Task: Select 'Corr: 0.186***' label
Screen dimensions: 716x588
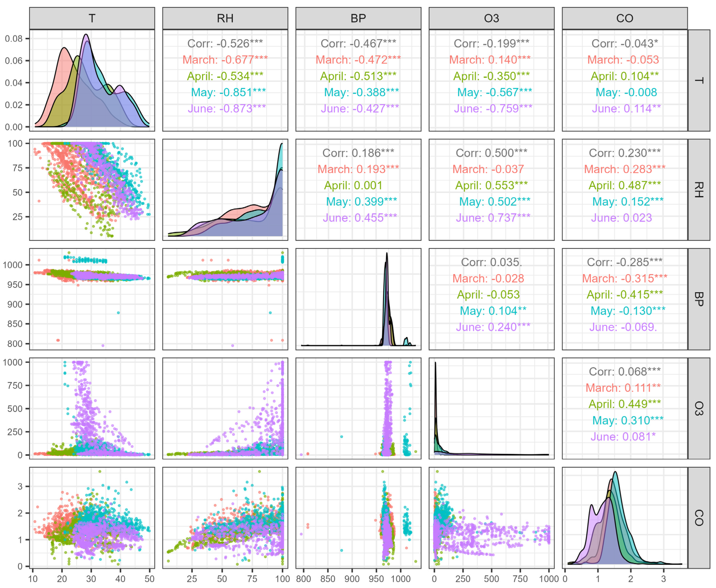Action: point(358,153)
